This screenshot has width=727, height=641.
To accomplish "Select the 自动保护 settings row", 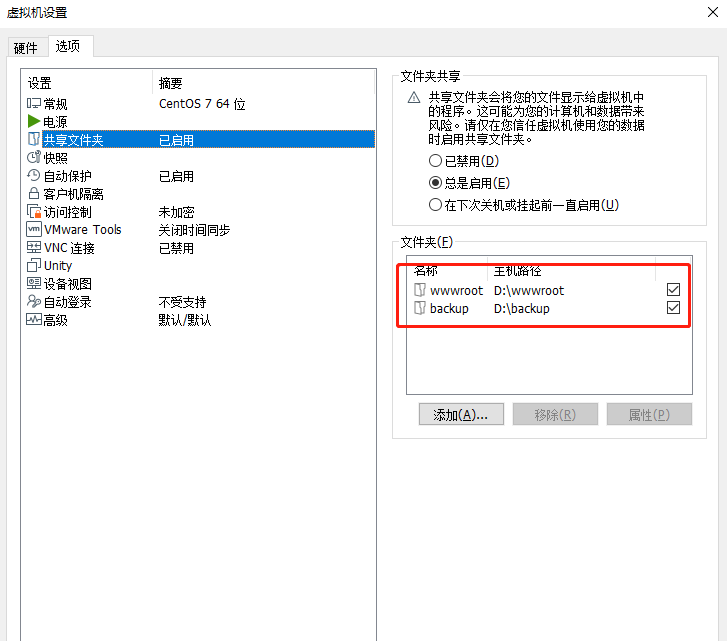I will coord(198,176).
